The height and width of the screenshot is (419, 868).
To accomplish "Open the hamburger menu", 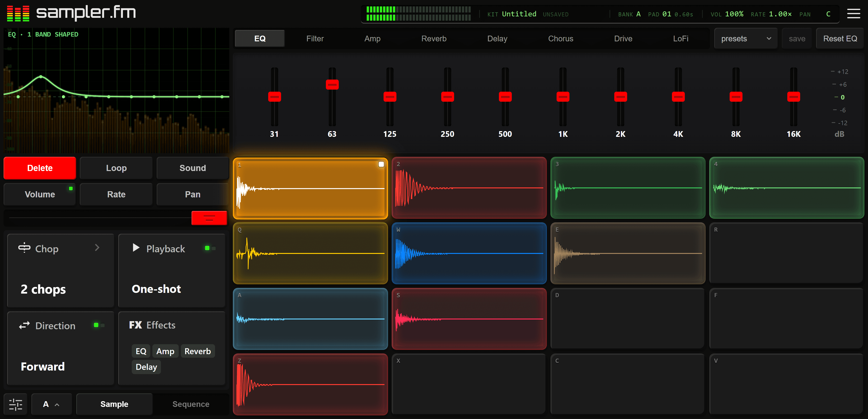I will [x=854, y=14].
